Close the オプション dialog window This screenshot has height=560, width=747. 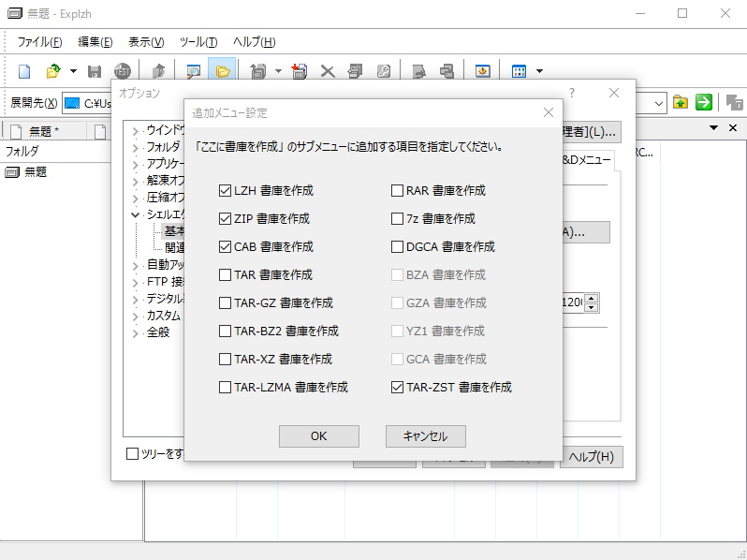pyautogui.click(x=614, y=93)
